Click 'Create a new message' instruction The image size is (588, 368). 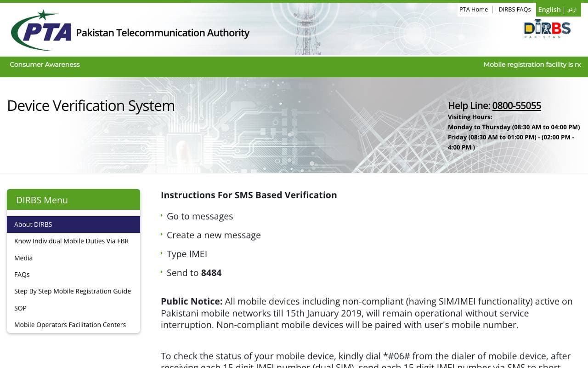(x=214, y=235)
